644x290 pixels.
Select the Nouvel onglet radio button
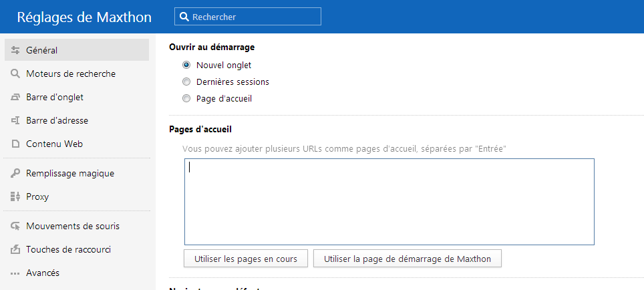tap(186, 65)
